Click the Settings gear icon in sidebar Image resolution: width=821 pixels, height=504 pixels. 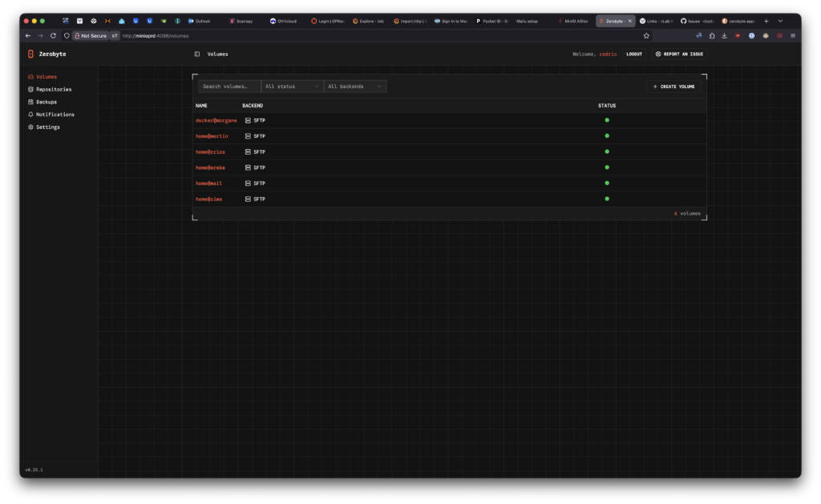30,127
